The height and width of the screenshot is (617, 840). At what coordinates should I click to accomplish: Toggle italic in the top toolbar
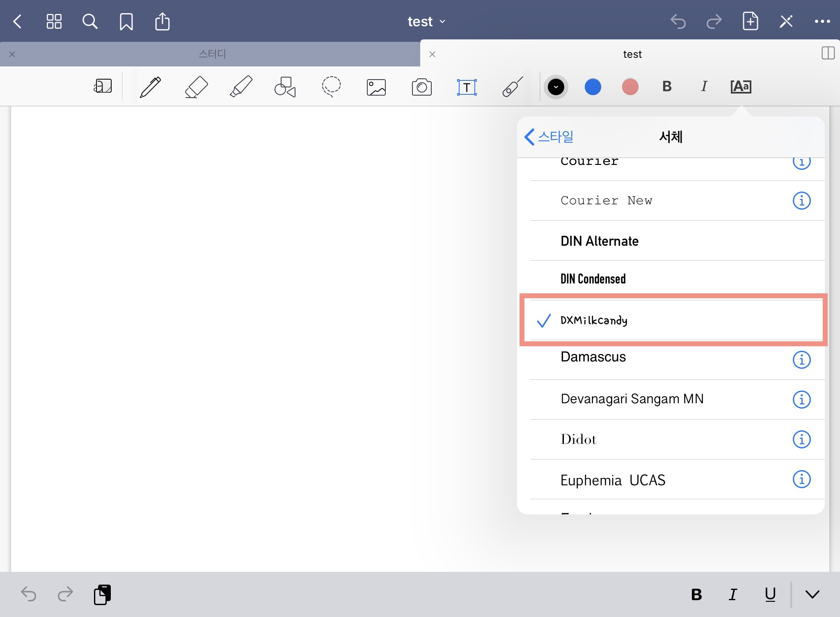pos(704,87)
